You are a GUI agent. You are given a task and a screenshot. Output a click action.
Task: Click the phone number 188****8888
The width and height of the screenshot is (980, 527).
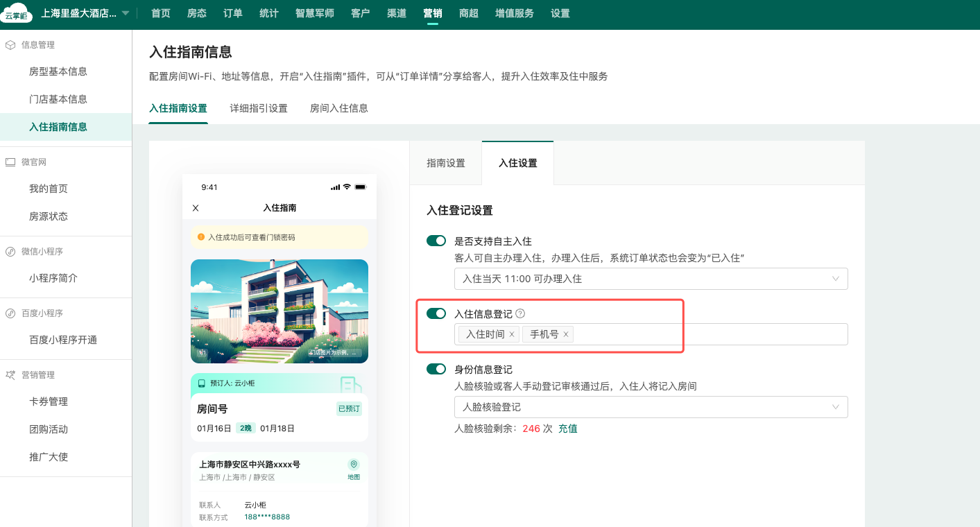[x=267, y=517]
